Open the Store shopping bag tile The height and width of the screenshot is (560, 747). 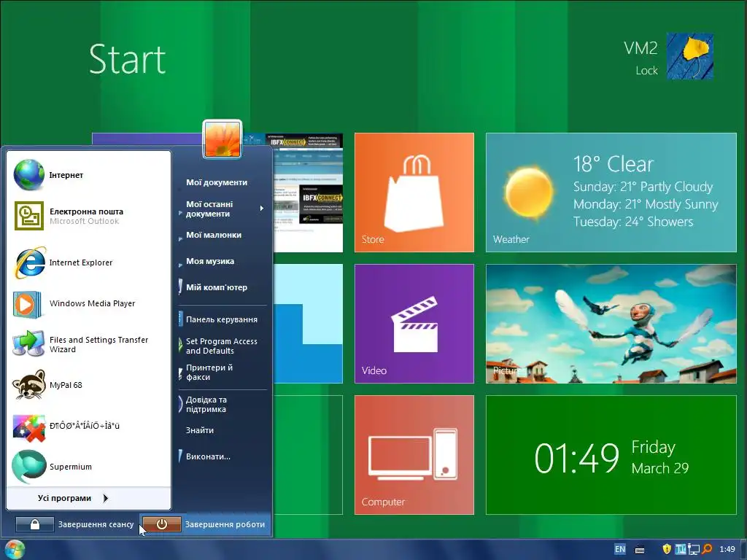click(x=414, y=192)
